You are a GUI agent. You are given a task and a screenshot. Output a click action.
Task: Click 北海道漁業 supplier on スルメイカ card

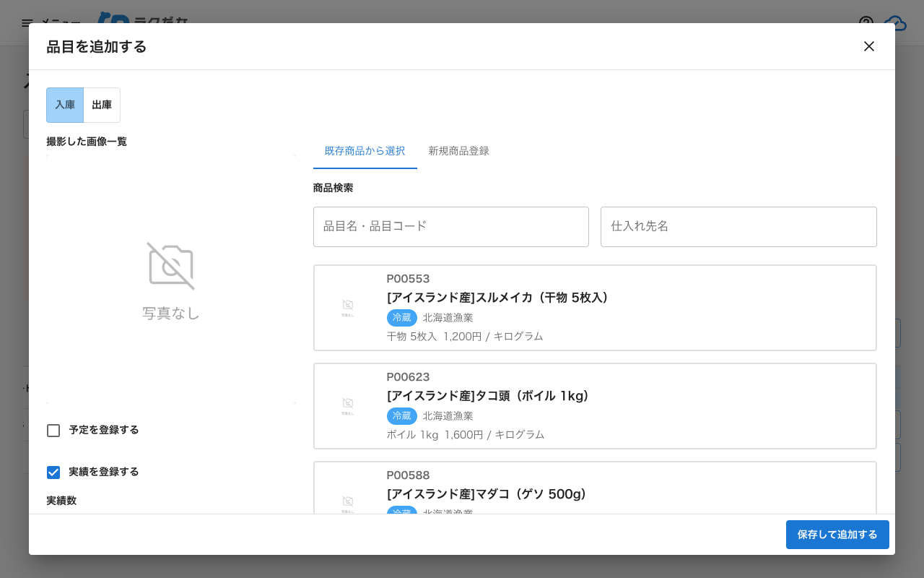click(448, 318)
